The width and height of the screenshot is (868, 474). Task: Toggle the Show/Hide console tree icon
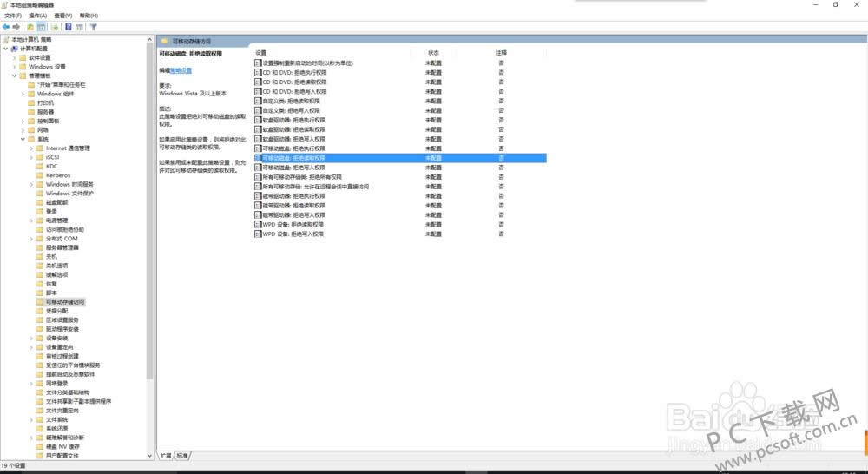coord(41,27)
